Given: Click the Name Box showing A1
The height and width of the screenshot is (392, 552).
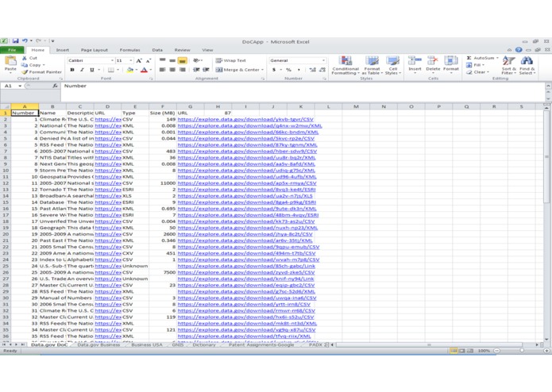Looking at the screenshot, I should coord(9,86).
